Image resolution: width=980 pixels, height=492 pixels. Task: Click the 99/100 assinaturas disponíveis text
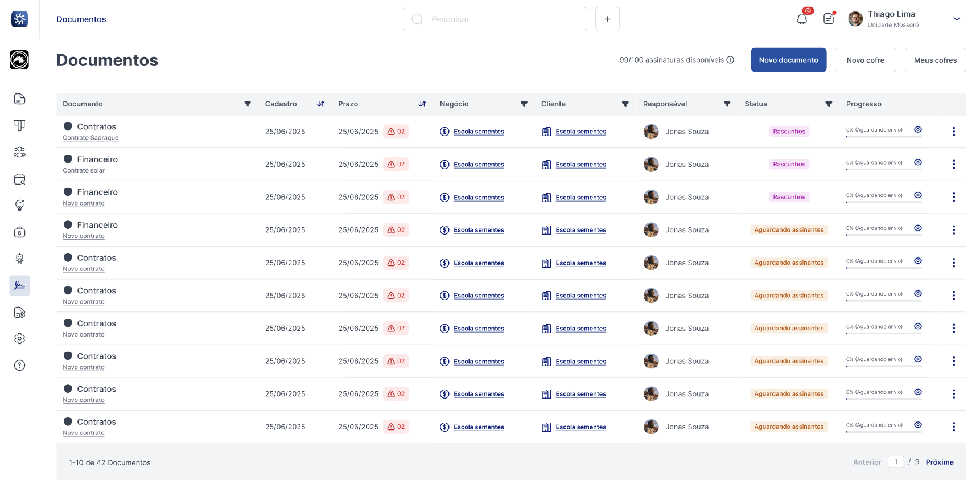click(672, 60)
